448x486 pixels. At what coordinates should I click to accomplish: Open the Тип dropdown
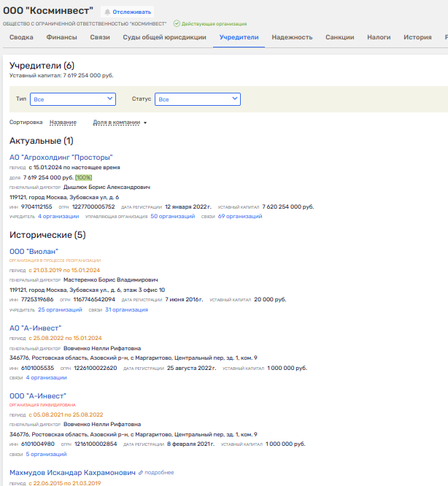pos(73,99)
